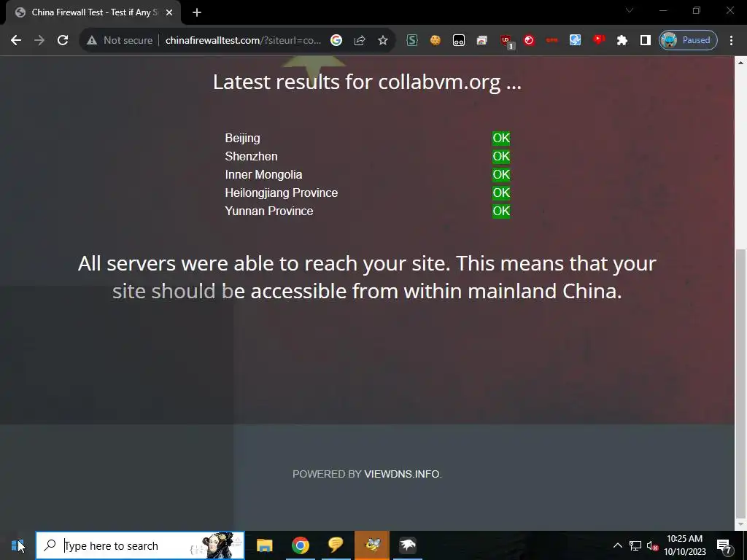Screen dimensions: 747x560
Task: Close the China Firewall Test tab
Action: click(169, 13)
